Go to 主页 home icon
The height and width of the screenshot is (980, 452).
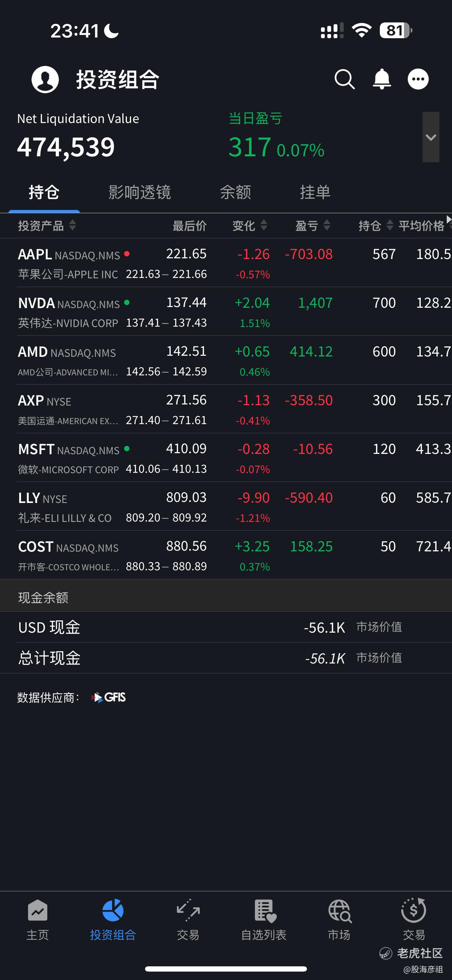tap(38, 911)
